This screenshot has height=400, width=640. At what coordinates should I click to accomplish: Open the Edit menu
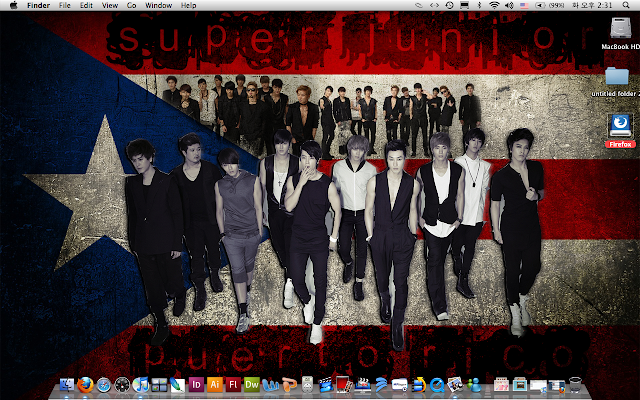pos(86,5)
